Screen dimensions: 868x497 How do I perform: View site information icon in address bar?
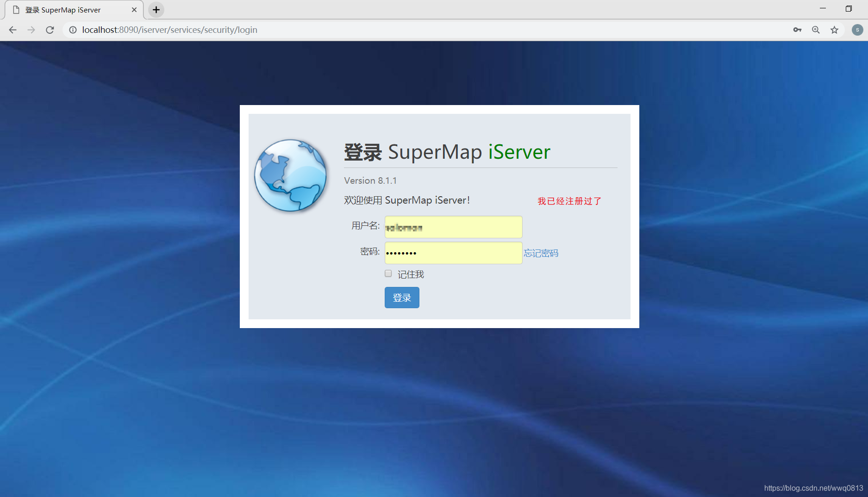pos(73,30)
